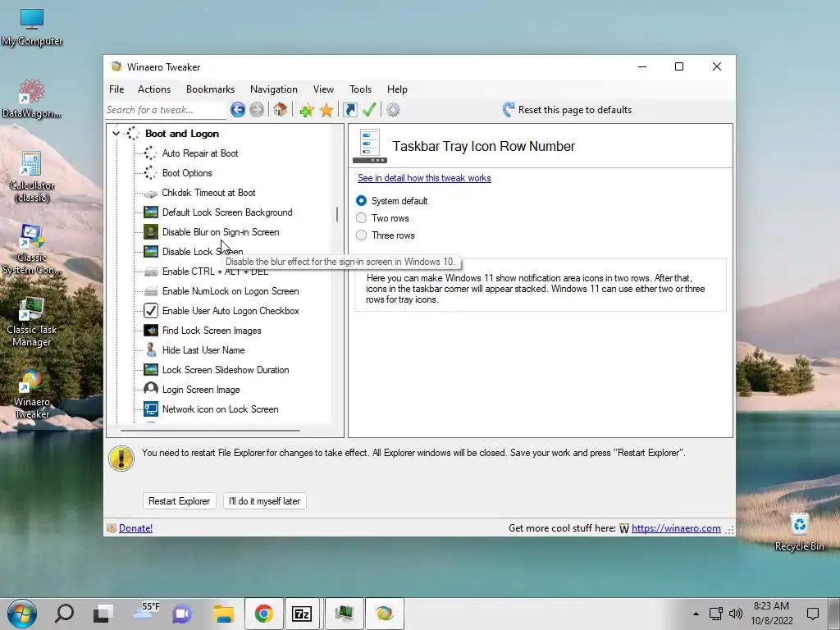Click the create shortcut arrow icon
This screenshot has height=630, width=840.
pyautogui.click(x=349, y=110)
